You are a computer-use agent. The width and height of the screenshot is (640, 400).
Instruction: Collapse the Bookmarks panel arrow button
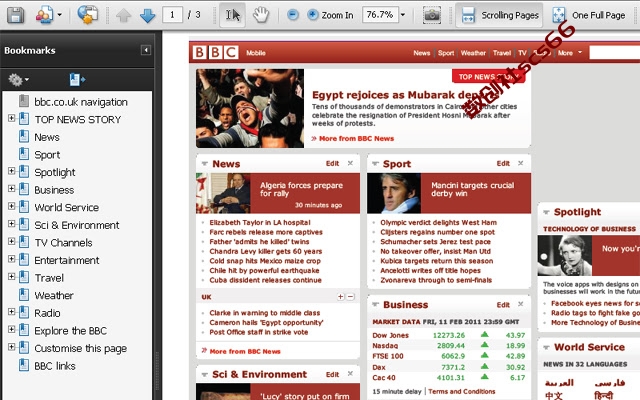coord(146,50)
